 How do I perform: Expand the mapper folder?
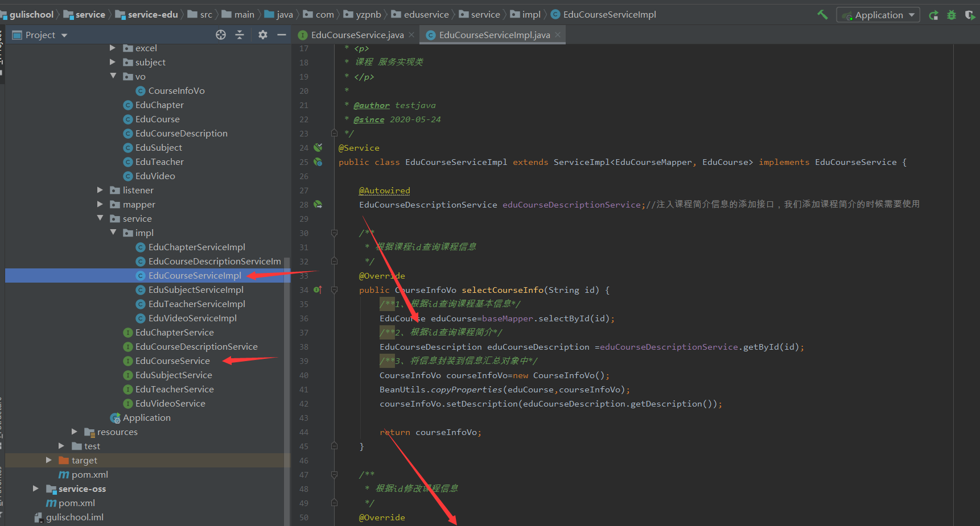(x=100, y=204)
